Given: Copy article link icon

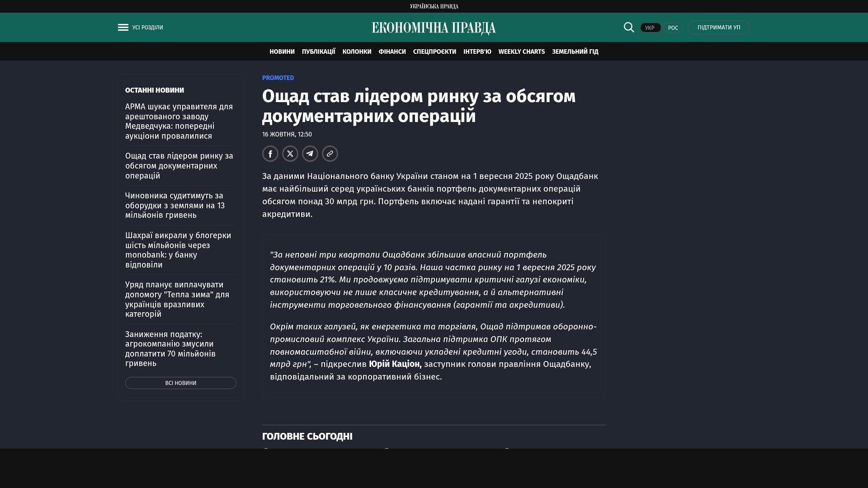Looking at the screenshot, I should coord(330,154).
